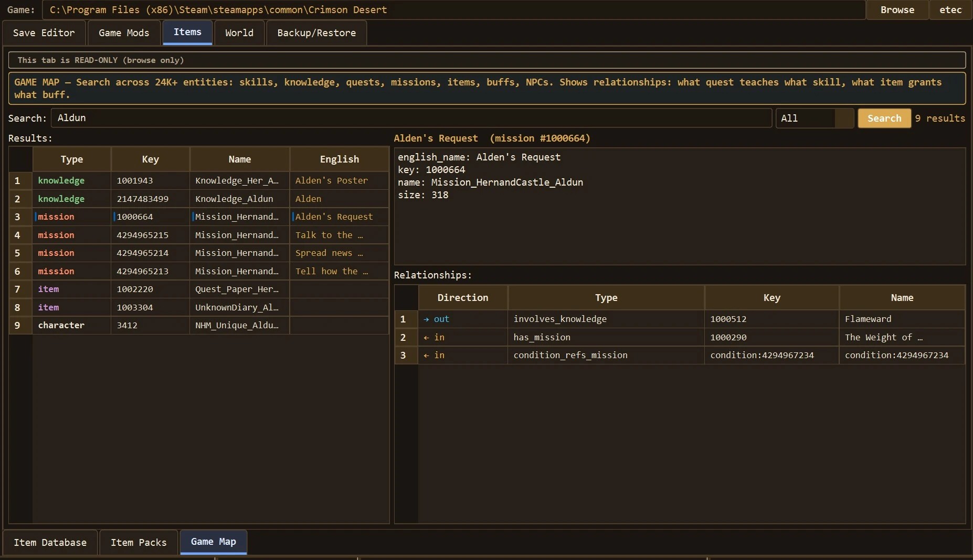Image resolution: width=973 pixels, height=560 pixels.
Task: Select the Quest_Paper_Her… item row
Action: [x=199, y=289]
